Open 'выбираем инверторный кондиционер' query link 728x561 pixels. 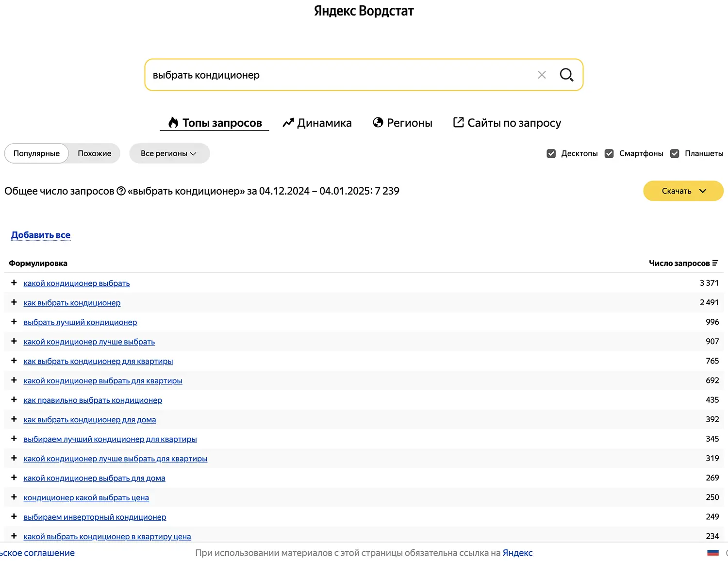pyautogui.click(x=95, y=517)
